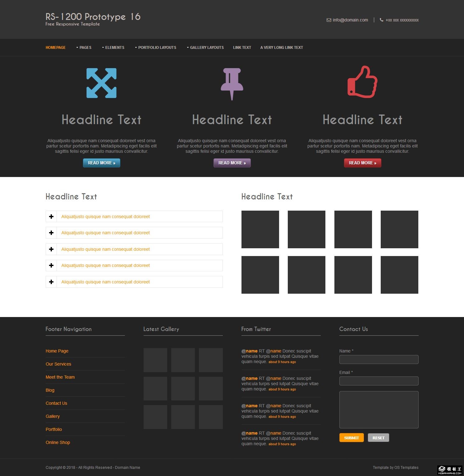464x476 pixels.
Task: Click the blue expand arrows icon
Action: (x=101, y=83)
